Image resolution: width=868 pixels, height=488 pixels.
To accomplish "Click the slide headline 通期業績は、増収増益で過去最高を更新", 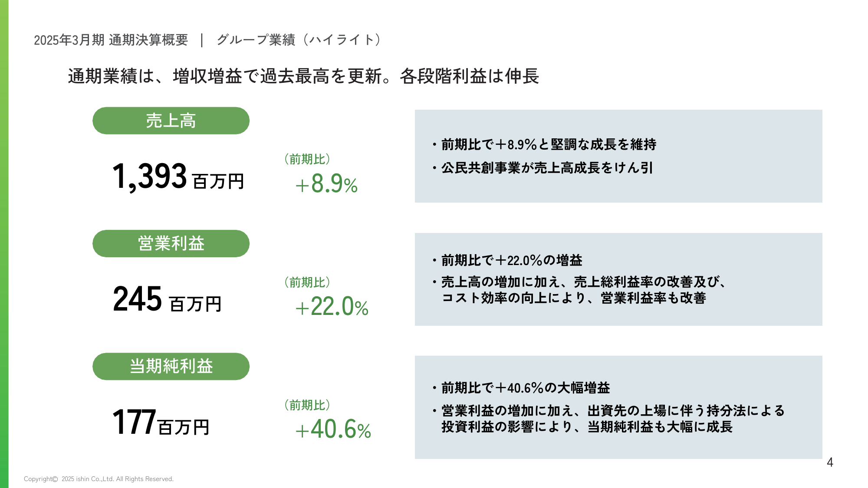I will coord(303,76).
